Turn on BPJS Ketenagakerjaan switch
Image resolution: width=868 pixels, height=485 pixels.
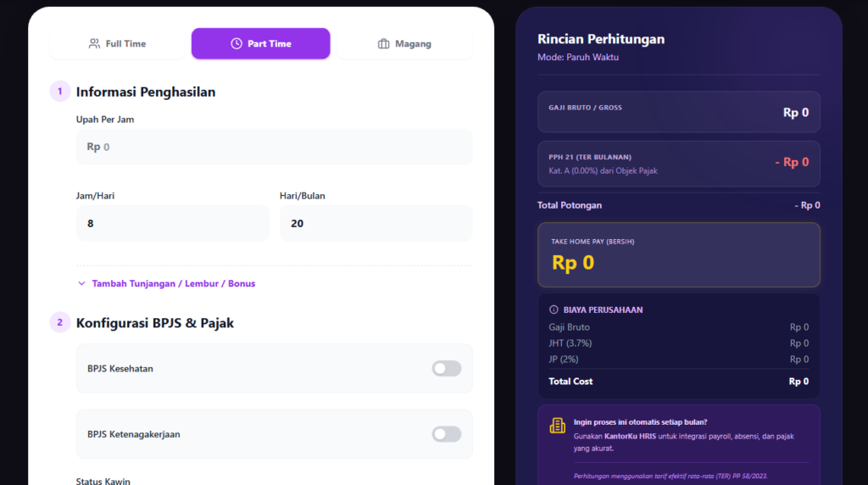pyautogui.click(x=447, y=434)
